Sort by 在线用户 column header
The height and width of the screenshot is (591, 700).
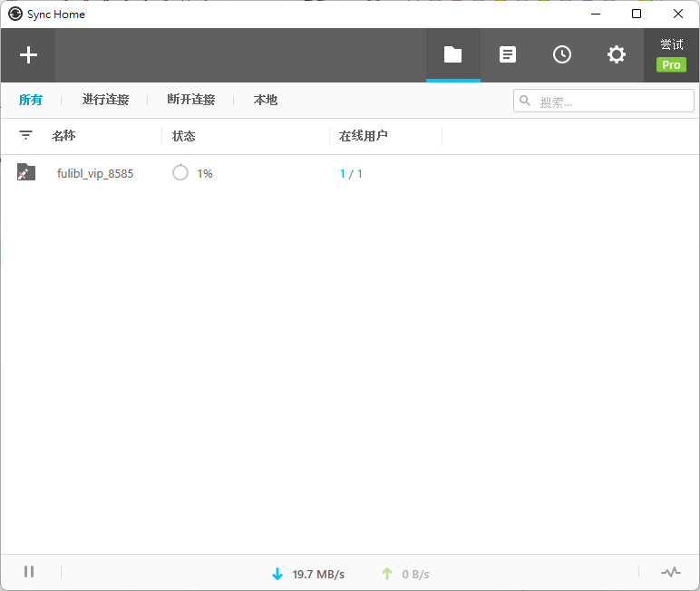coord(363,136)
